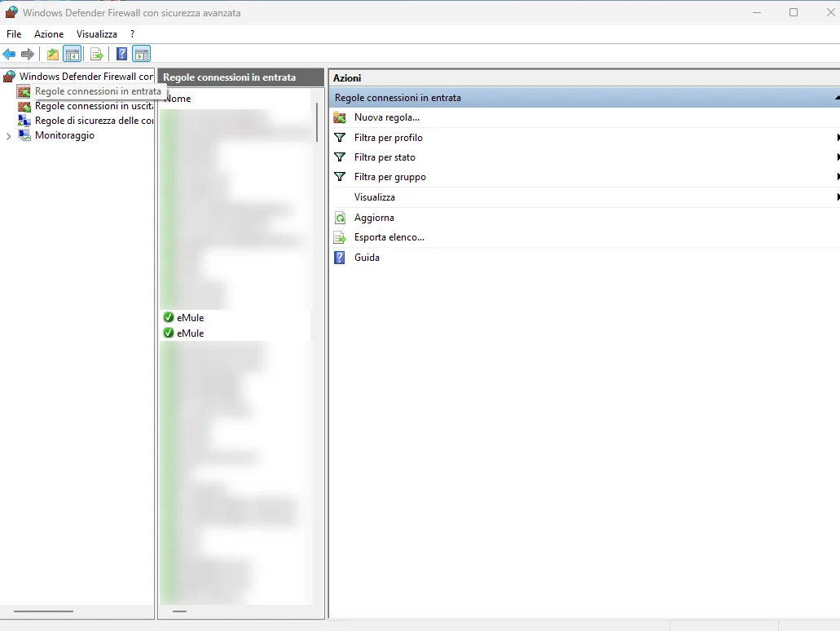The image size is (840, 631).
Task: Minimize the firewall window
Action: pyautogui.click(x=756, y=12)
